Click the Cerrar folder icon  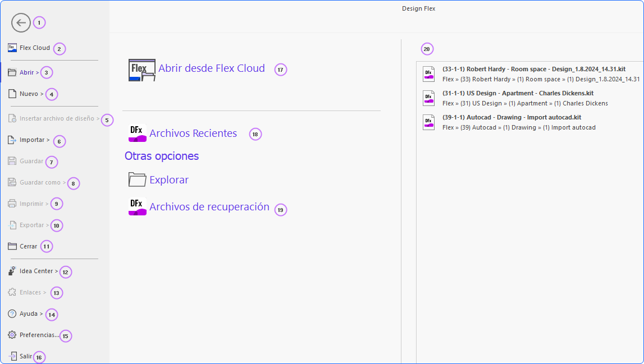click(x=12, y=246)
